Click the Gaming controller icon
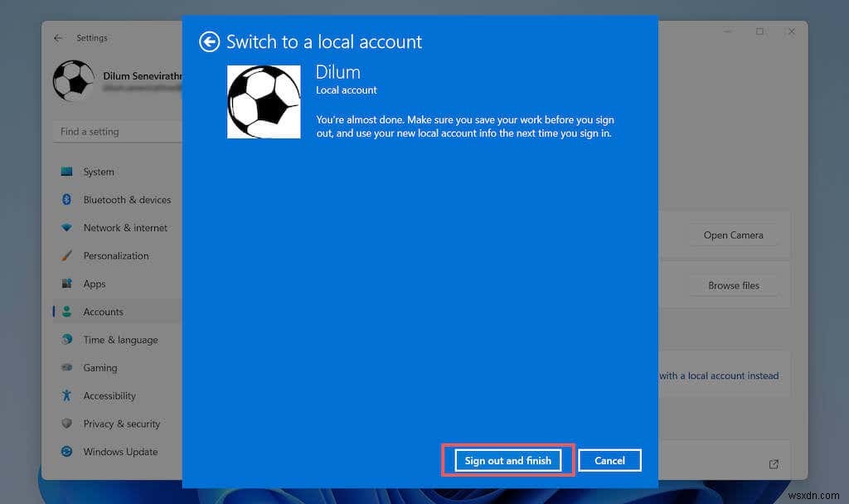The height and width of the screenshot is (504, 849). 66,367
